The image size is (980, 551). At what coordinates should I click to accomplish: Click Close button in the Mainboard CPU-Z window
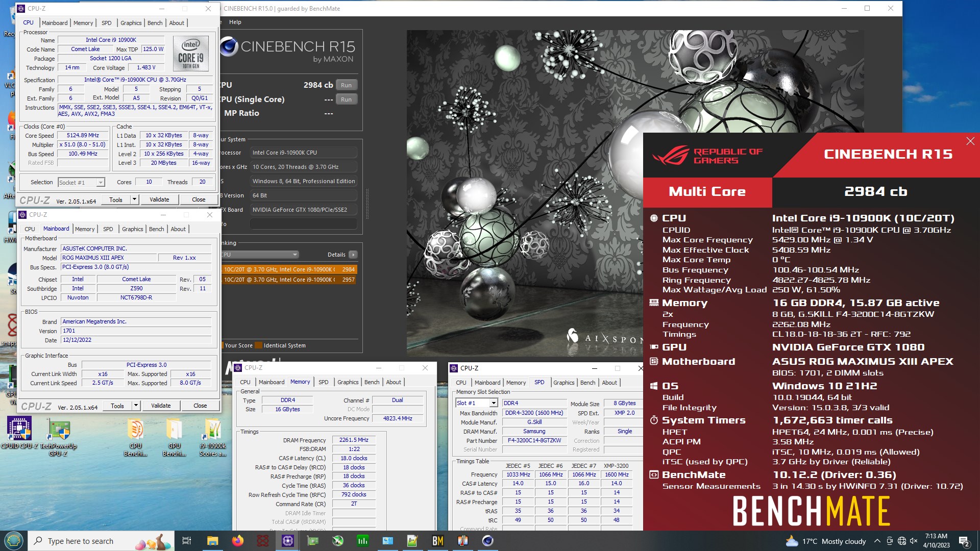pos(200,406)
